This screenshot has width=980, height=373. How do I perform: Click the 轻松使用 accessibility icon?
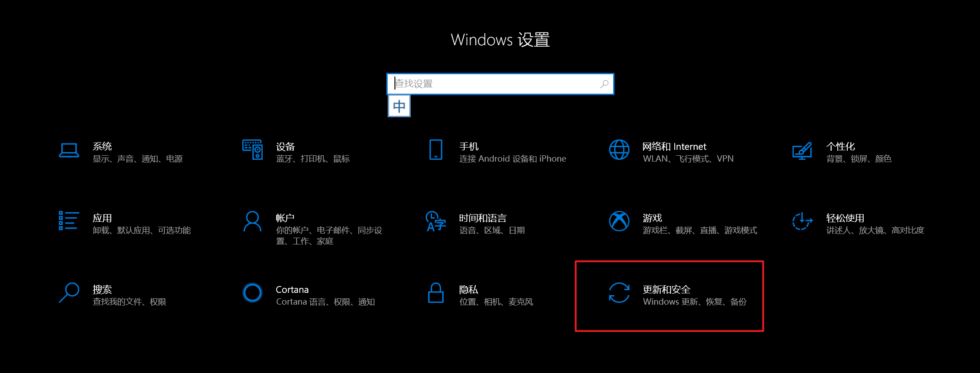[802, 221]
